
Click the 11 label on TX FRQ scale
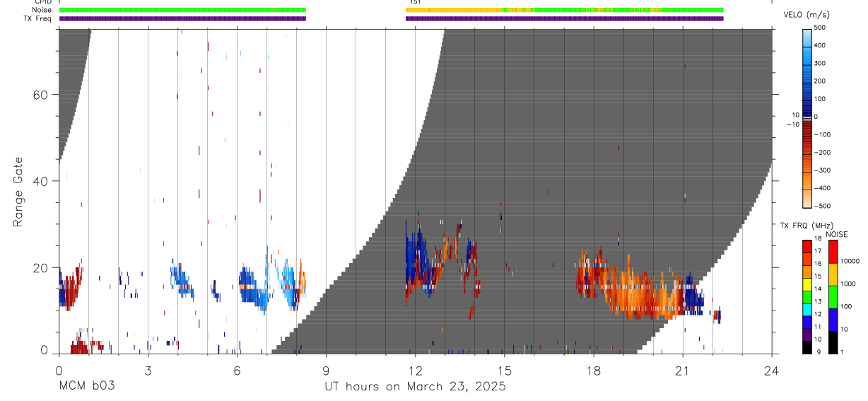[819, 327]
